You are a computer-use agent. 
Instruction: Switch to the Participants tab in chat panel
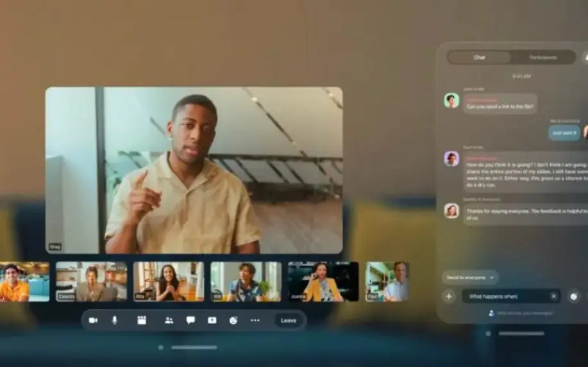[543, 57]
